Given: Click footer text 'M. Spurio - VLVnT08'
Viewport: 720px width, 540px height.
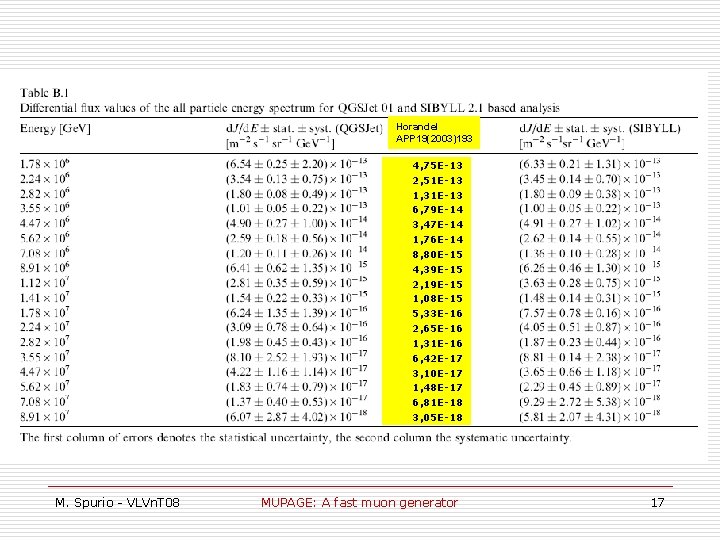Looking at the screenshot, I should [117, 502].
